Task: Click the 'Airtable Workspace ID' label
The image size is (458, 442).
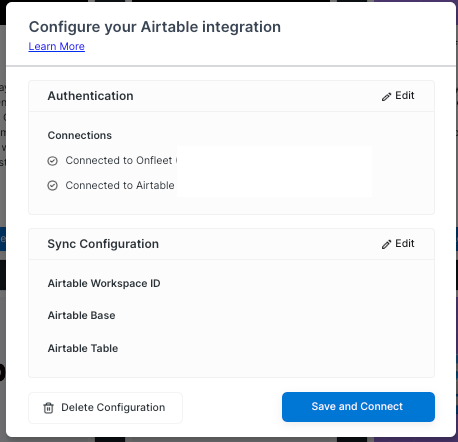Action: pyautogui.click(x=104, y=283)
